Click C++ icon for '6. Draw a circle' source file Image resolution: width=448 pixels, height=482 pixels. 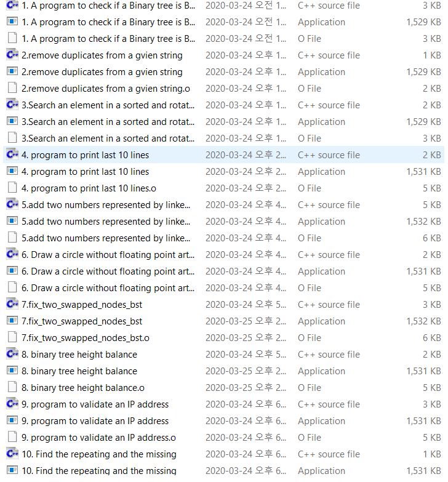12,254
